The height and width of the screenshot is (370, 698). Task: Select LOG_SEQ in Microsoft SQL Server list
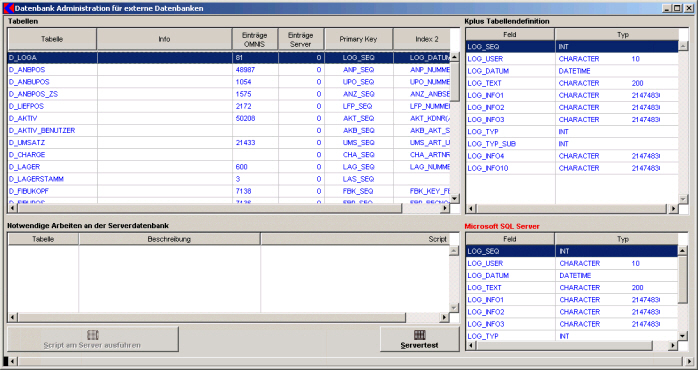pos(572,251)
